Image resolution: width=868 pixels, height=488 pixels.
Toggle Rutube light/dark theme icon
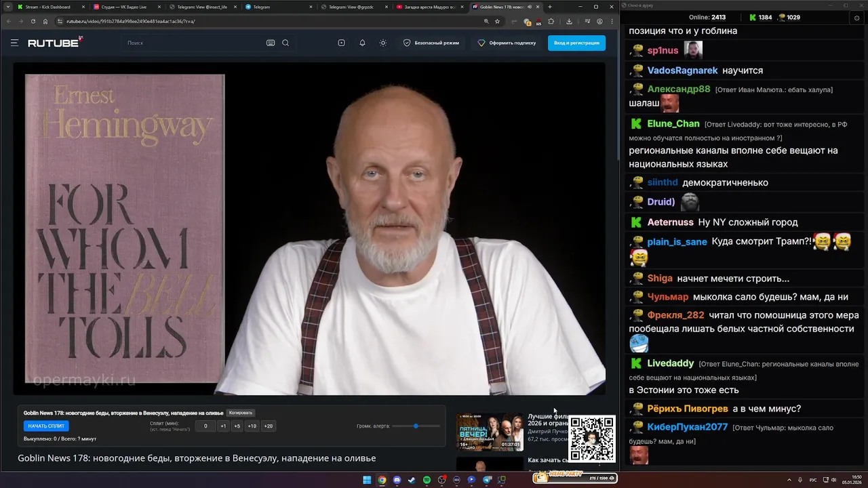[x=383, y=43]
